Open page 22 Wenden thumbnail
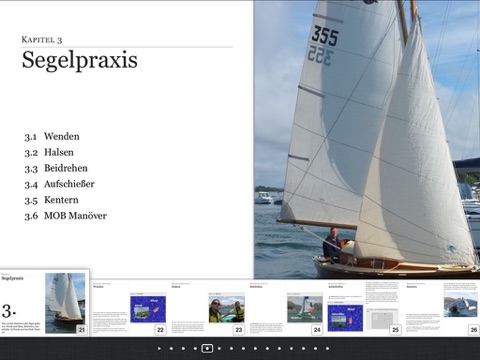 point(129,308)
